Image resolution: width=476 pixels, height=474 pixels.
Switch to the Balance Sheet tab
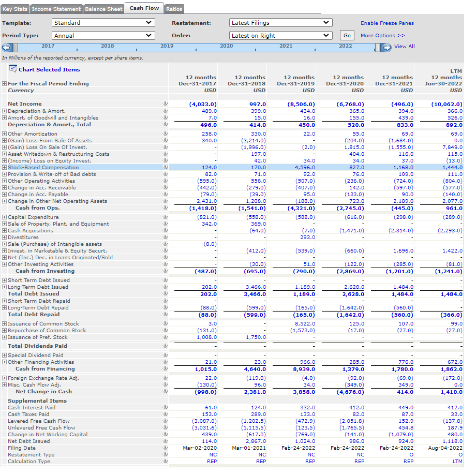coord(102,8)
